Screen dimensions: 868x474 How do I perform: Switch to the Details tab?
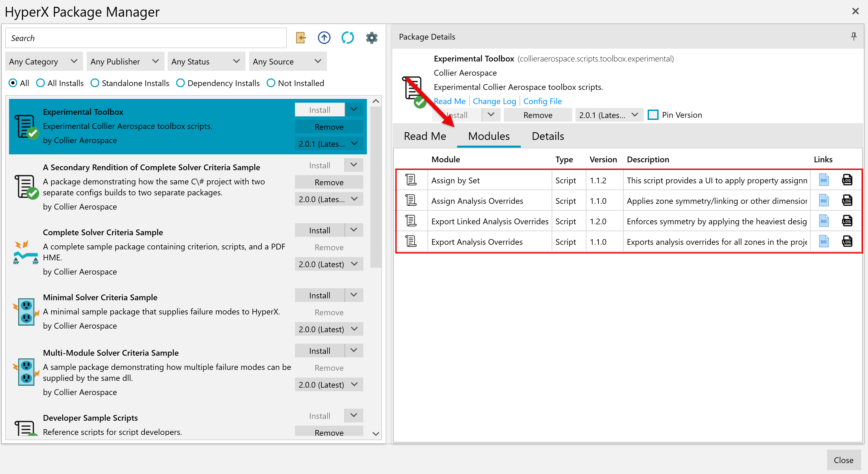548,136
